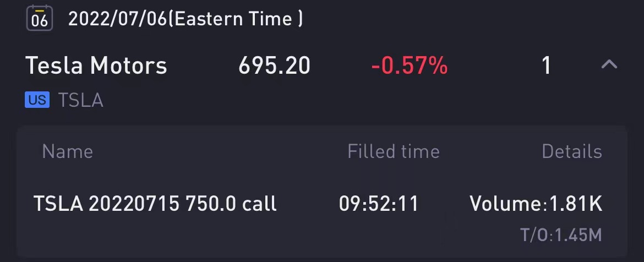Click the 09:52:11 filled time entry
This screenshot has height=262, width=644.
pos(379,204)
